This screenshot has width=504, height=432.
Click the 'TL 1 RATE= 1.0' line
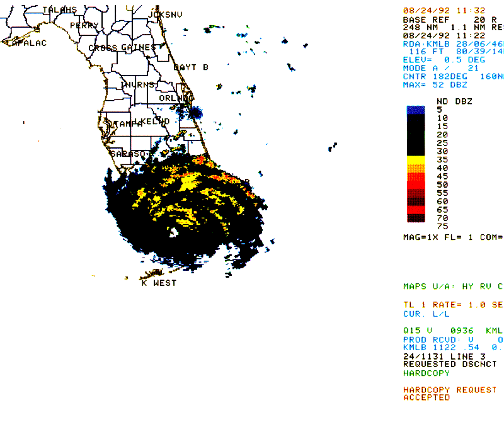[x=453, y=305]
